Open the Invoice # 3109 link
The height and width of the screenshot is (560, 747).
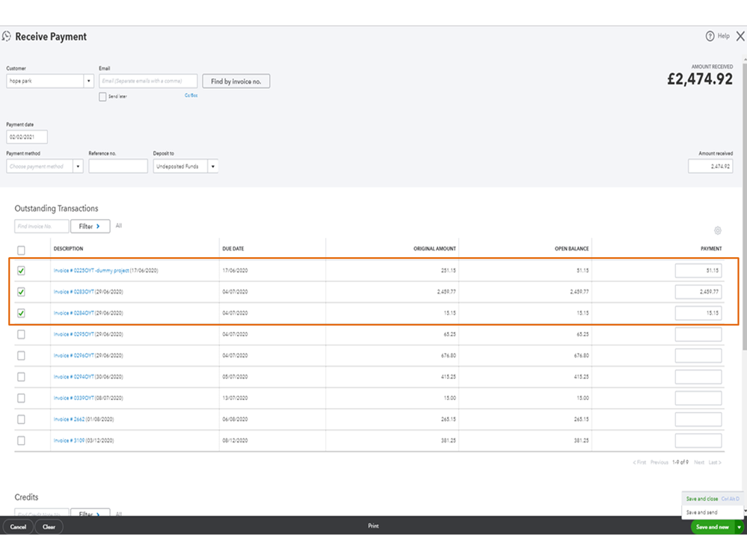pyautogui.click(x=71, y=440)
